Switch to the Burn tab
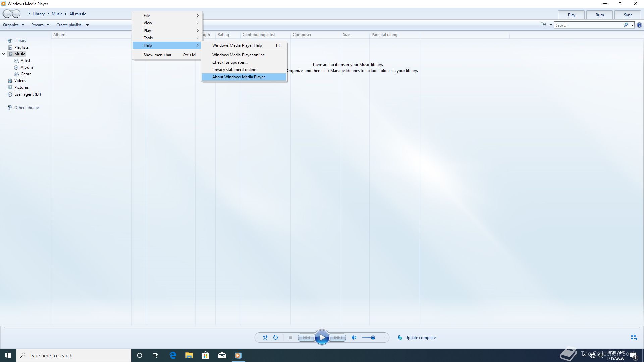The image size is (644, 362). [600, 15]
